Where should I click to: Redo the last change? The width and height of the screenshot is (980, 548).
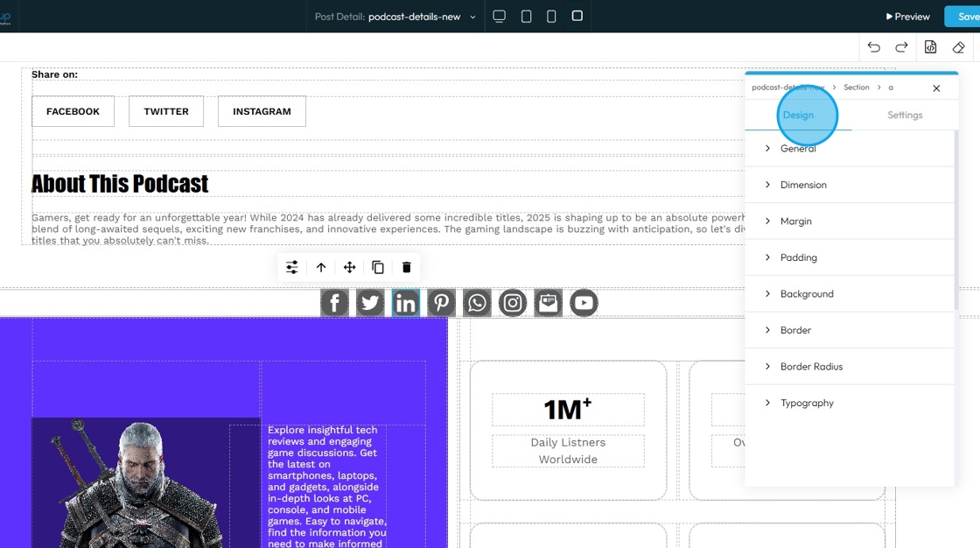pos(901,47)
